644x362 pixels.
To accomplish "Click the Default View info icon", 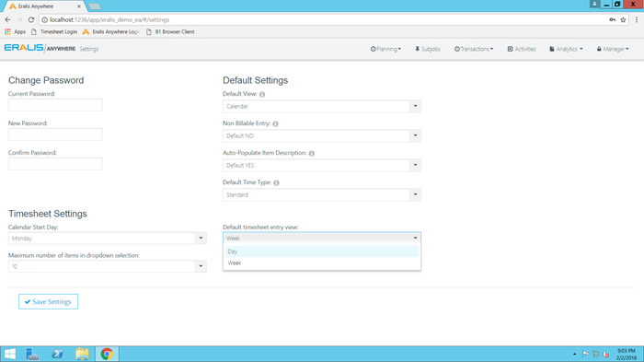I will (x=262, y=94).
